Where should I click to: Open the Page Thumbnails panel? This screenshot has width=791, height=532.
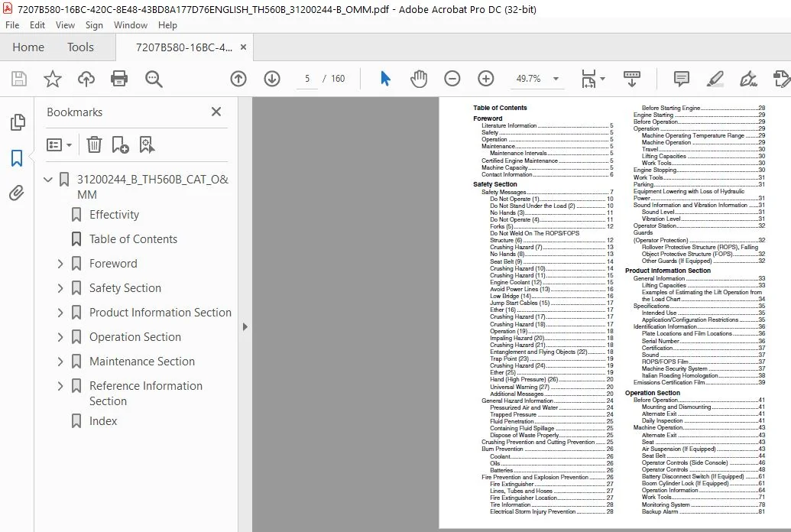coord(17,122)
